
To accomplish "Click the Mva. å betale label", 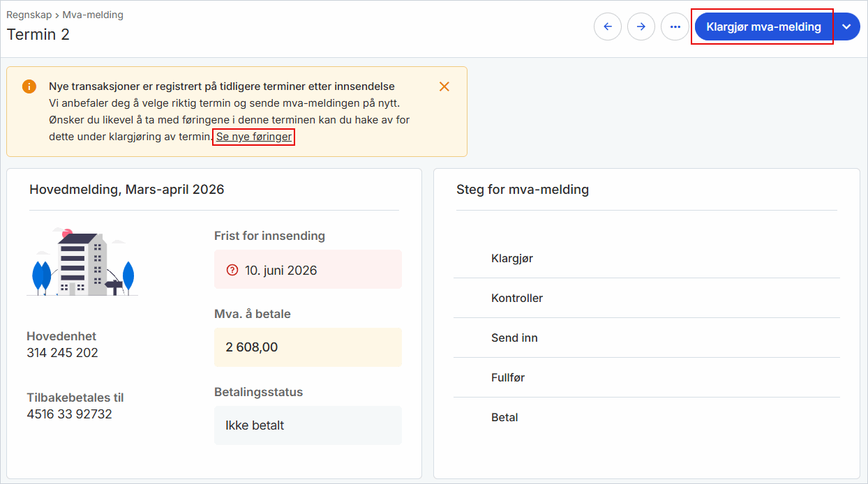I will pyautogui.click(x=253, y=314).
